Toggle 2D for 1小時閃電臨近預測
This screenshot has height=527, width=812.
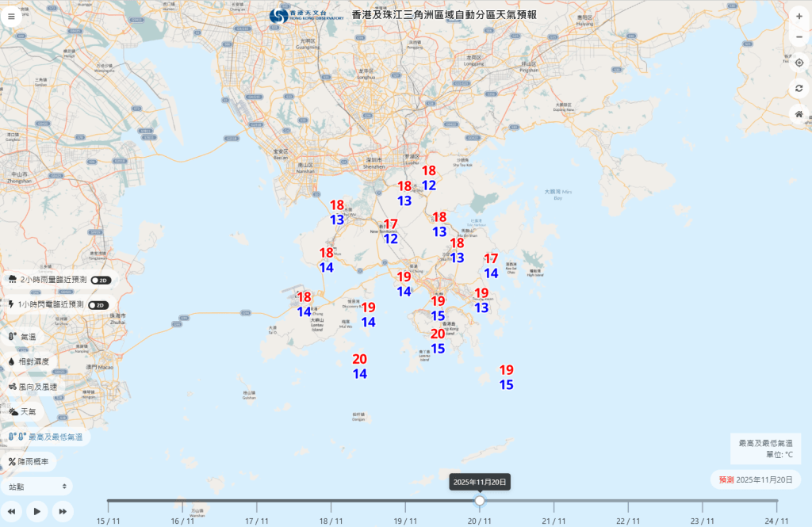click(97, 304)
